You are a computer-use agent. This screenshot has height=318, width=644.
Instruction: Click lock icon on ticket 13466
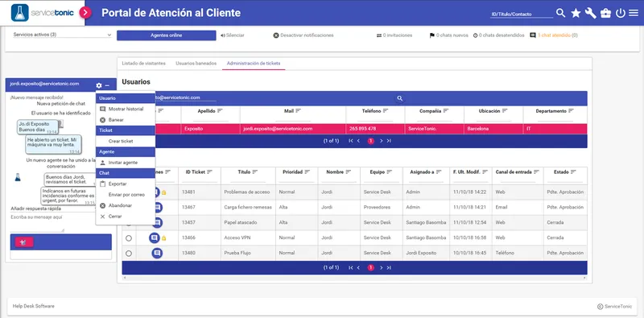tap(164, 237)
